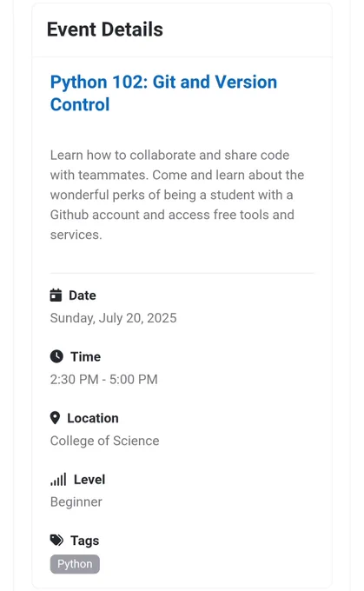The height and width of the screenshot is (591, 364).
Task: Select the College of Science location text
Action: (105, 441)
